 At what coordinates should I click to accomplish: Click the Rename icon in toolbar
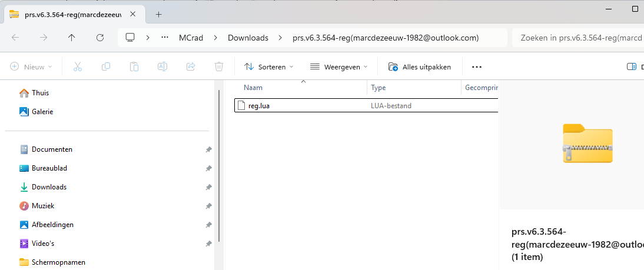pyautogui.click(x=162, y=67)
